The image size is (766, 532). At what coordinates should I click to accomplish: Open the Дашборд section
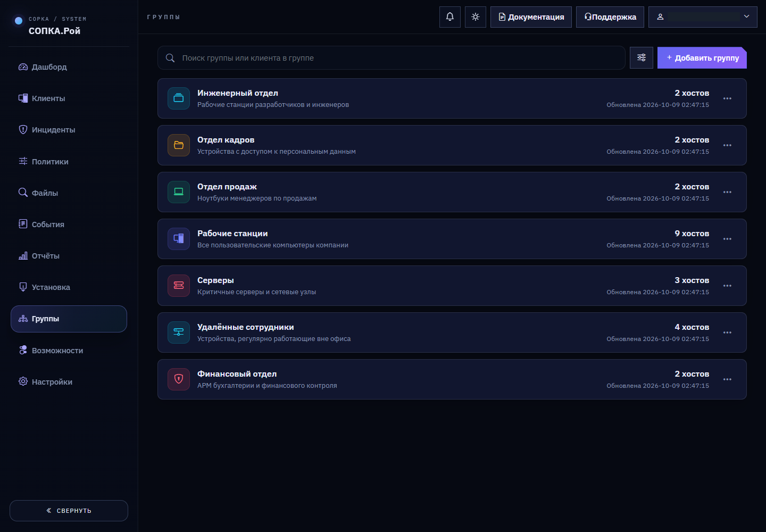pyautogui.click(x=69, y=67)
